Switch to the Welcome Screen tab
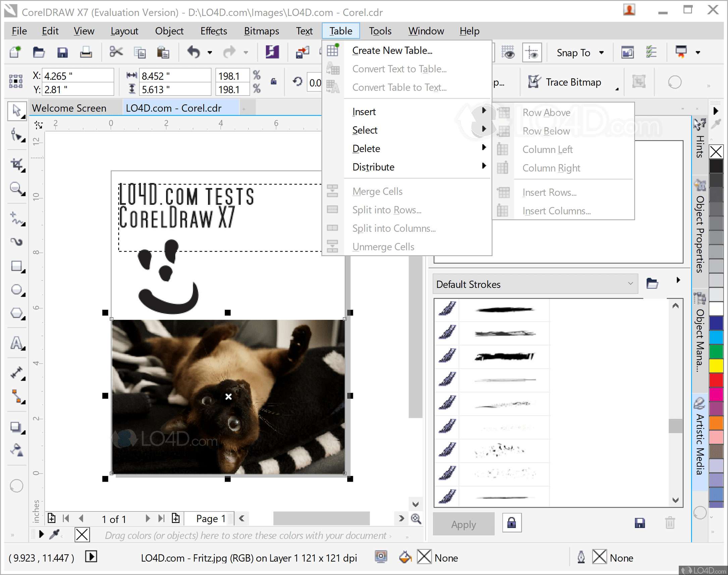This screenshot has width=728, height=575. pyautogui.click(x=69, y=108)
